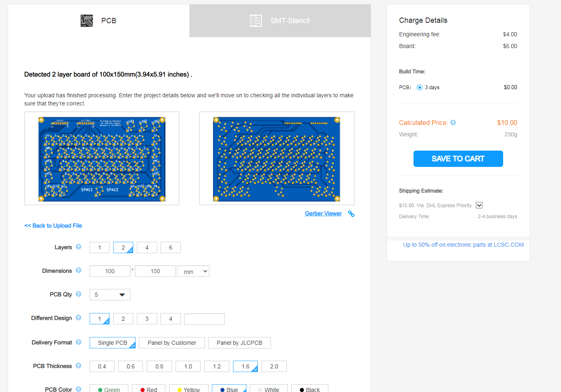The height and width of the screenshot is (392, 561).
Task: Open the shipping method dropdown
Action: [x=479, y=205]
